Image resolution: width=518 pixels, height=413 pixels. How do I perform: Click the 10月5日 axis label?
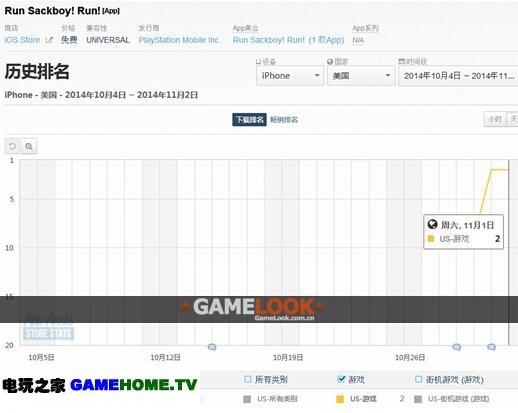click(41, 358)
